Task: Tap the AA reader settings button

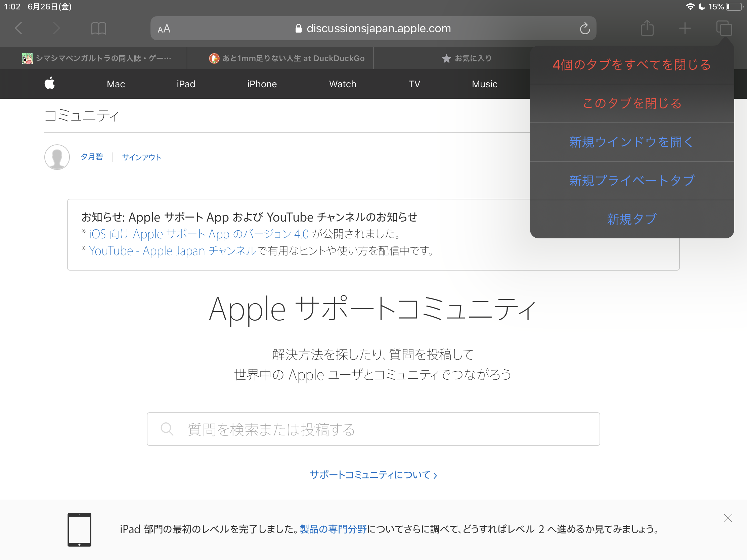Action: 164,29
